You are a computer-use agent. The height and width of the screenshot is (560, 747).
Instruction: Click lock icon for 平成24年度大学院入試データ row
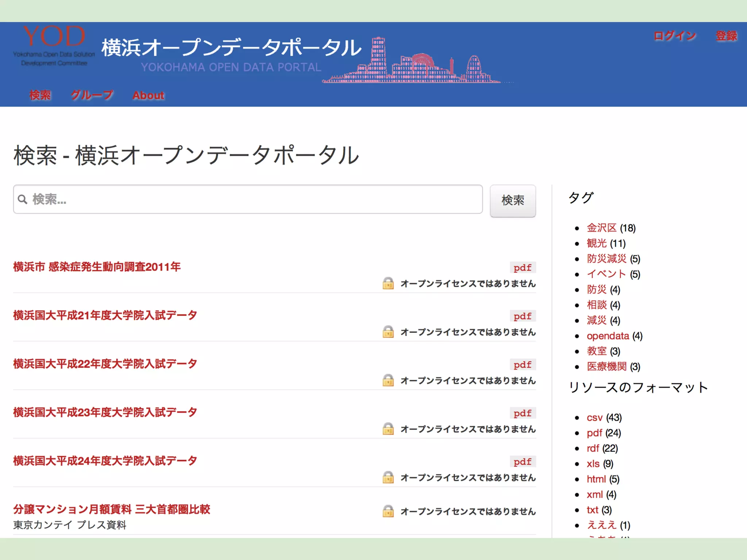[388, 477]
